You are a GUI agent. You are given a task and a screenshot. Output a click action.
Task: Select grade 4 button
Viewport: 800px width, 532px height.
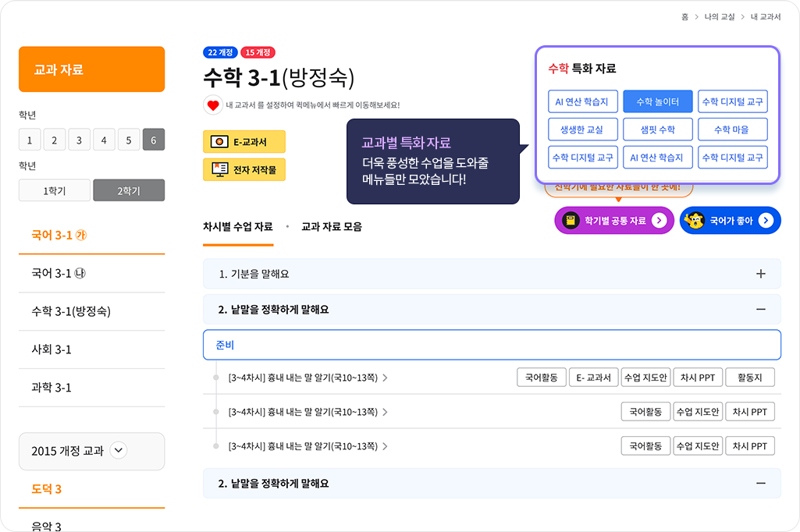click(104, 140)
